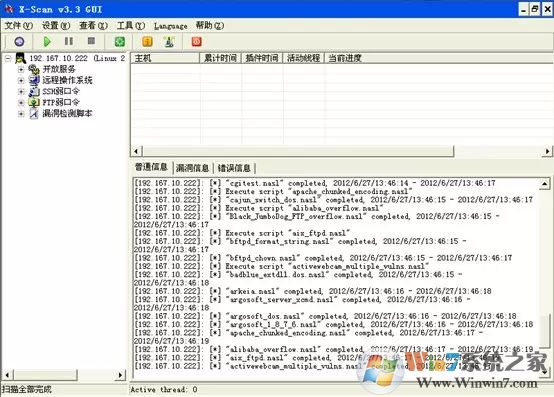Click the red exit toolbar icon

point(197,42)
